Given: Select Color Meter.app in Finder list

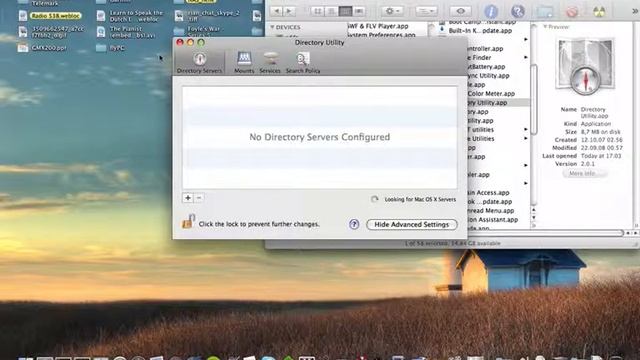Looking at the screenshot, I should pyautogui.click(x=491, y=93).
